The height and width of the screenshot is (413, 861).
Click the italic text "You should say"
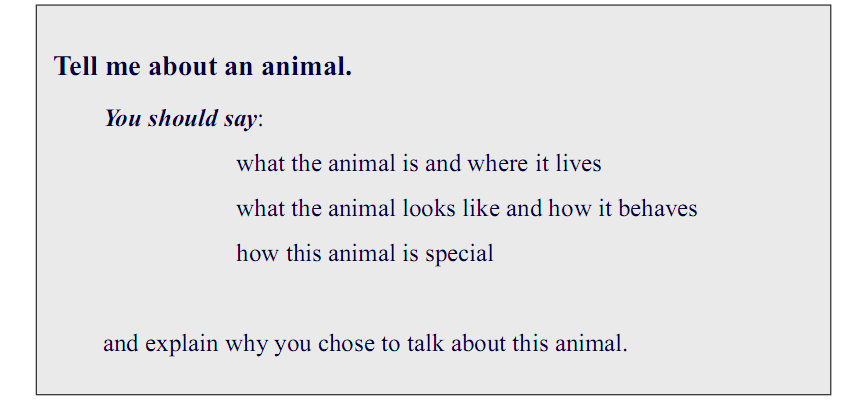tap(180, 118)
